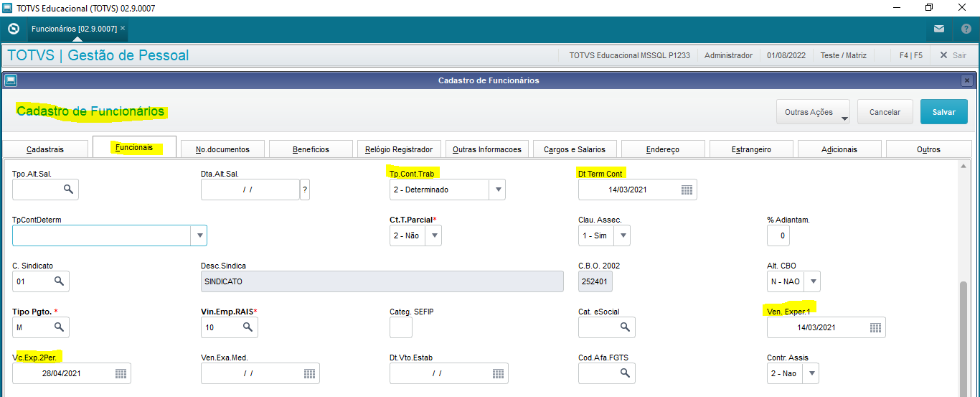
Task: Click the 01/08/2022 base date
Action: [786, 55]
